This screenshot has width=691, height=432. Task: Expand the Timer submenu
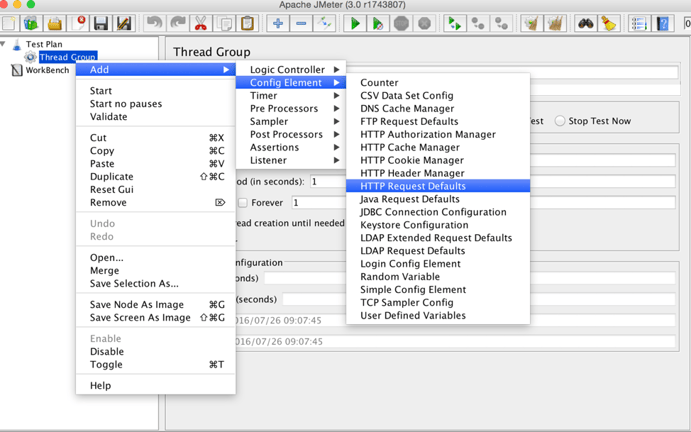click(x=291, y=96)
